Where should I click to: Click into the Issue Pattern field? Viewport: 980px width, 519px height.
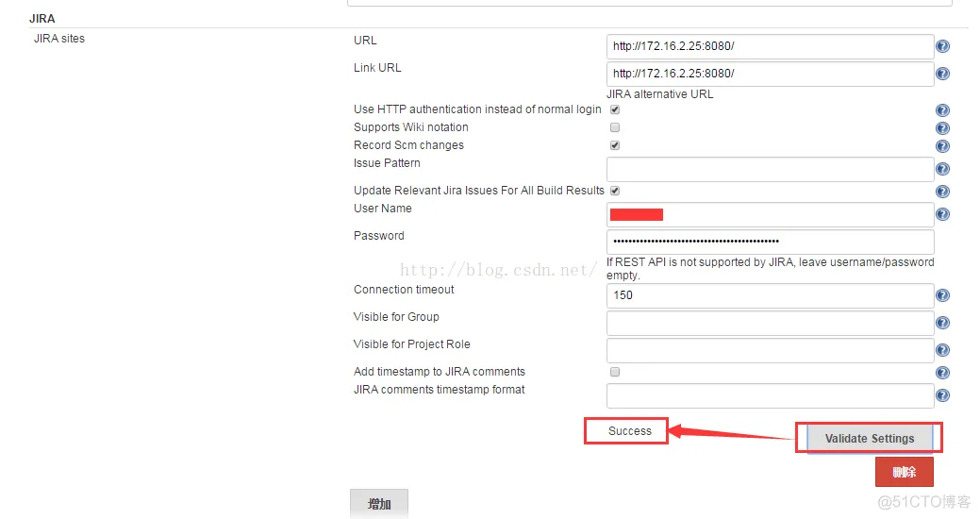pyautogui.click(x=770, y=170)
